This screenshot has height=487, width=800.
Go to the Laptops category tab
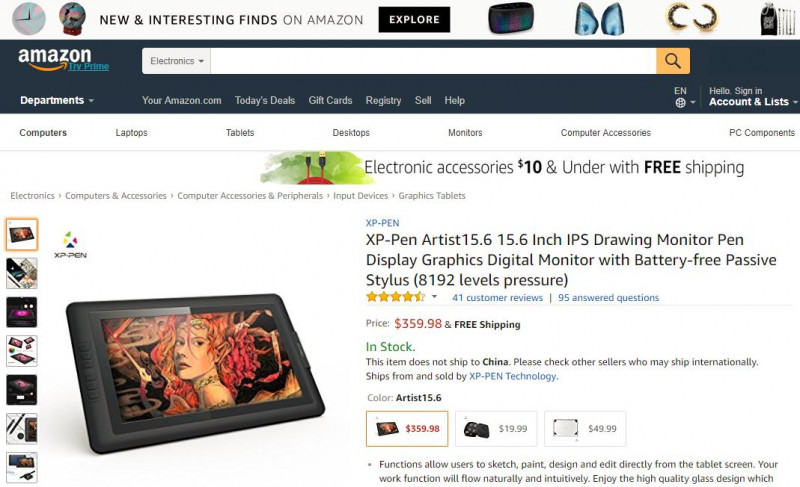(131, 133)
